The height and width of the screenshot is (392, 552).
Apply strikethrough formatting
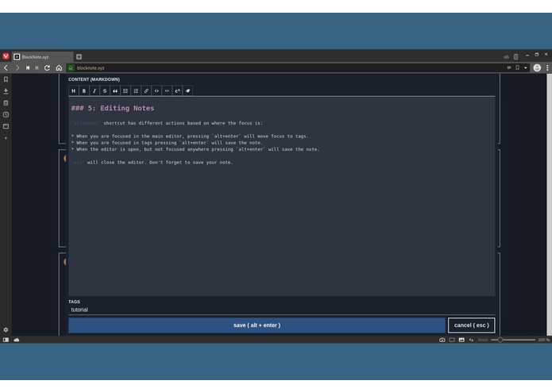pyautogui.click(x=105, y=90)
